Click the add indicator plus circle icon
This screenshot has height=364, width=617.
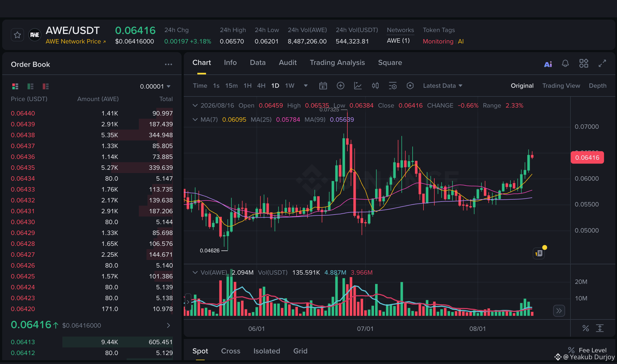point(341,86)
